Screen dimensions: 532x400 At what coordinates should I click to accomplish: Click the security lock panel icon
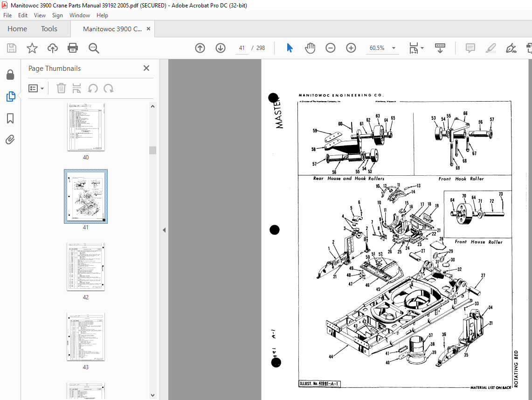10,75
